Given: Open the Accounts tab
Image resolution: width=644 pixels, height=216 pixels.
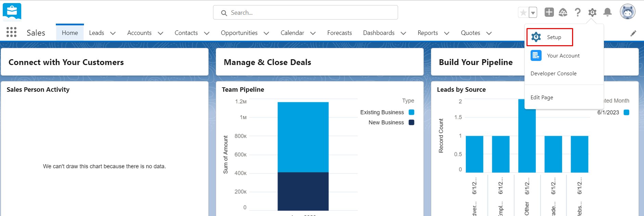Looking at the screenshot, I should click(x=139, y=33).
